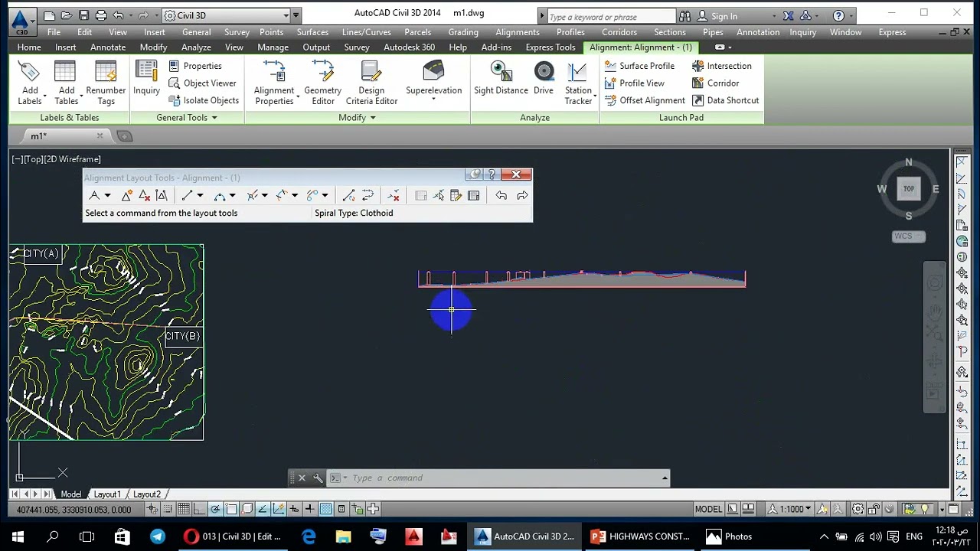Click Save icon in Quick Access toolbar
The image size is (980, 551).
point(83,15)
